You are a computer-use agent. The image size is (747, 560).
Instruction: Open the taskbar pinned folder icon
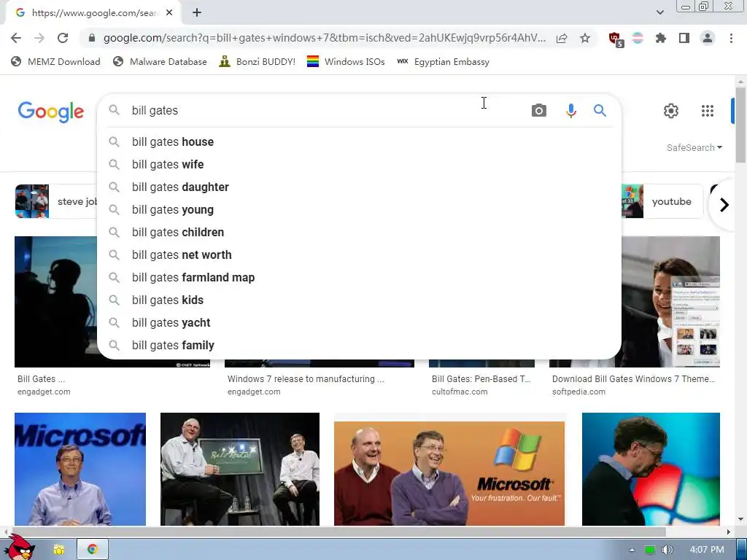coord(59,550)
